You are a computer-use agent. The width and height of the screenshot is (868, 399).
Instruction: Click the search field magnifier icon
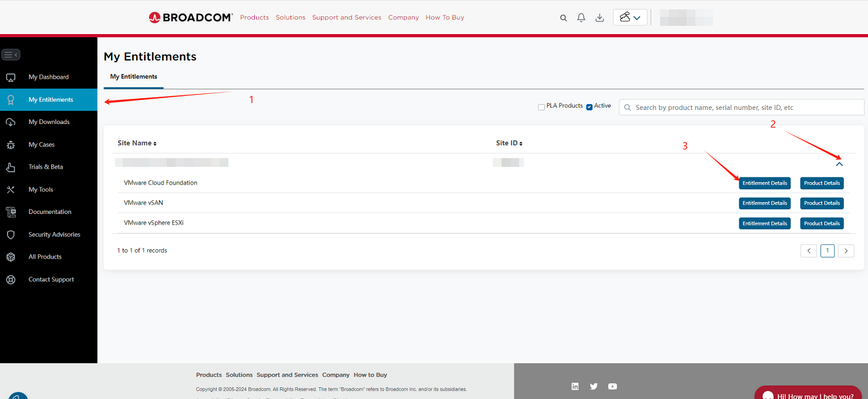pos(627,108)
